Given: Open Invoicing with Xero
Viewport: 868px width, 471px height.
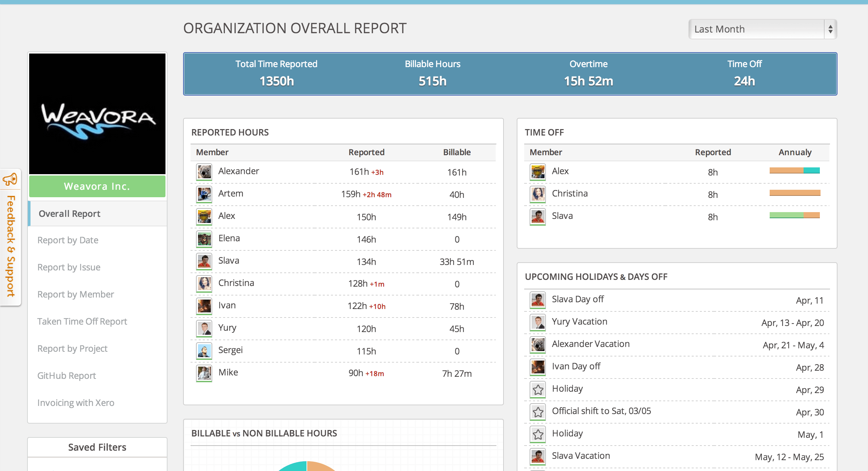Looking at the screenshot, I should [x=76, y=403].
